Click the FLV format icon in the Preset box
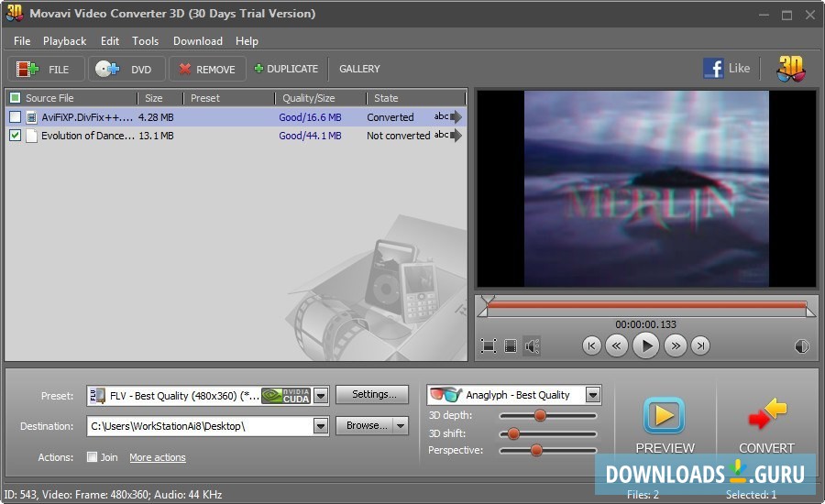This screenshot has width=825, height=504. 97,396
